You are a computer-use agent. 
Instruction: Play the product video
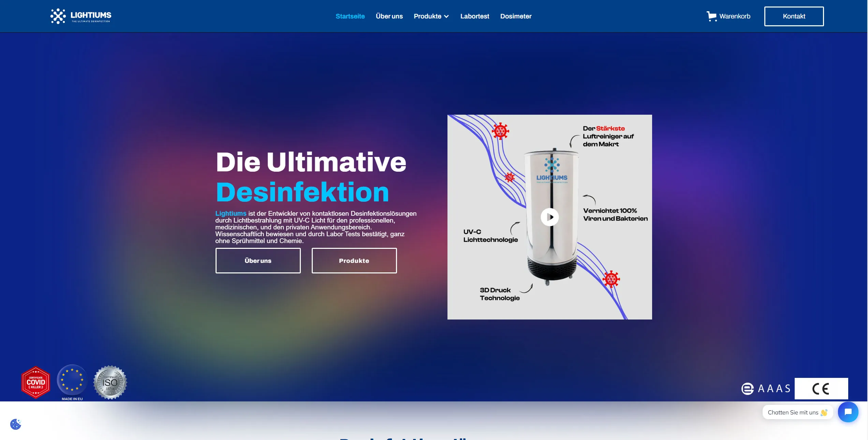549,217
